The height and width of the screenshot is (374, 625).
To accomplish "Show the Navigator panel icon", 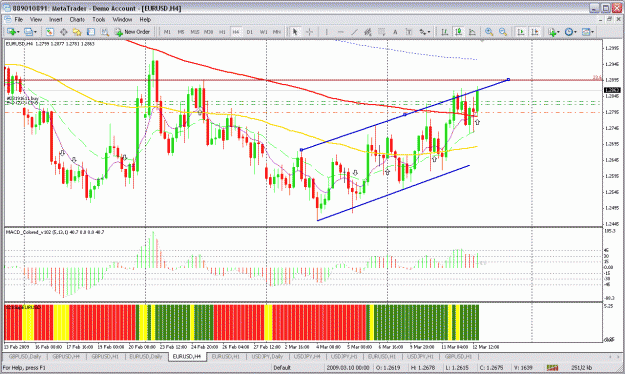I will [77, 32].
